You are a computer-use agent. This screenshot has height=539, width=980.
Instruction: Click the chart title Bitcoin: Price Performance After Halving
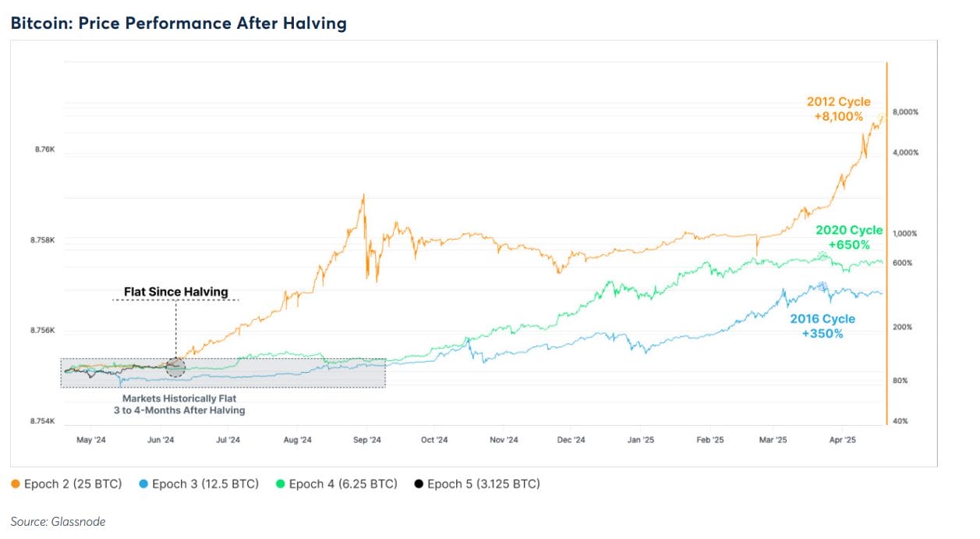point(179,23)
